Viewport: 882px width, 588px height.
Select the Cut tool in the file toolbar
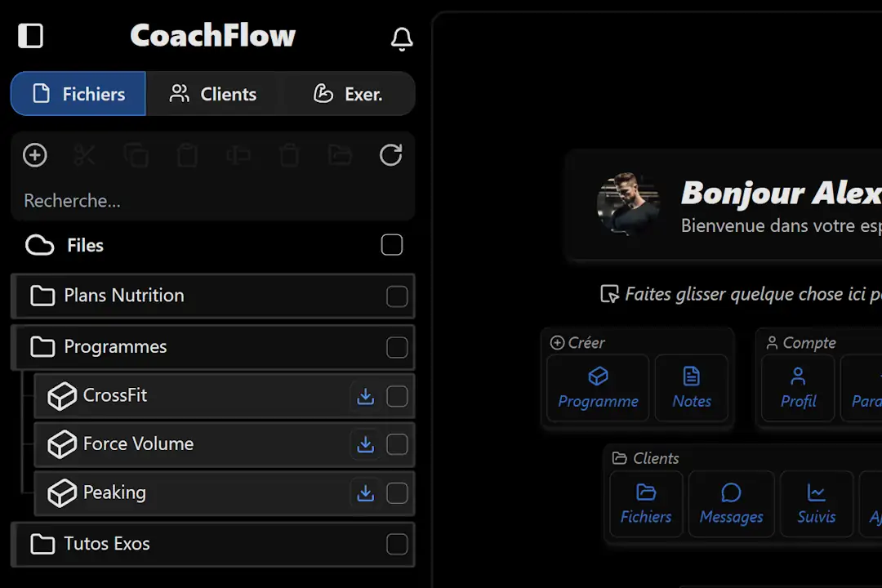click(x=85, y=155)
